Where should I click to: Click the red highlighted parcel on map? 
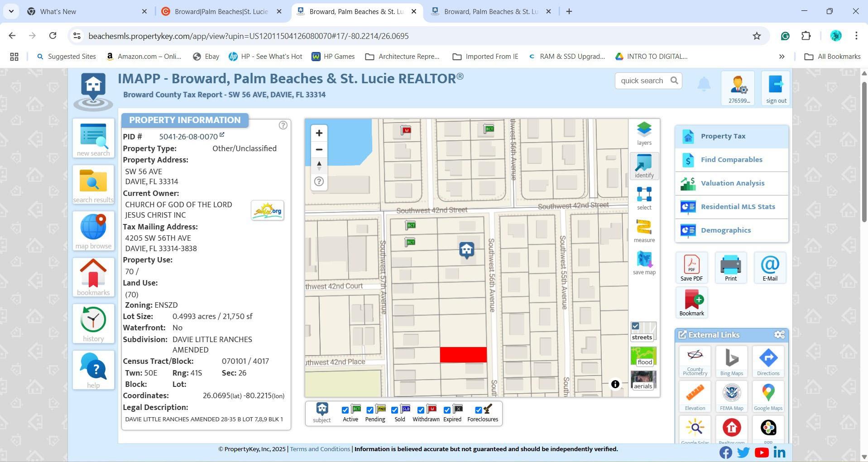pyautogui.click(x=463, y=355)
